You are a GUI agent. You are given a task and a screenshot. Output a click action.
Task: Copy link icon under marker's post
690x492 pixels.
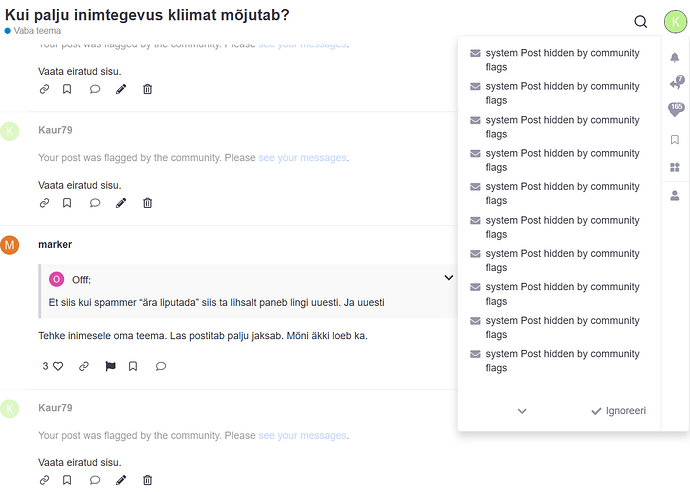coord(84,366)
